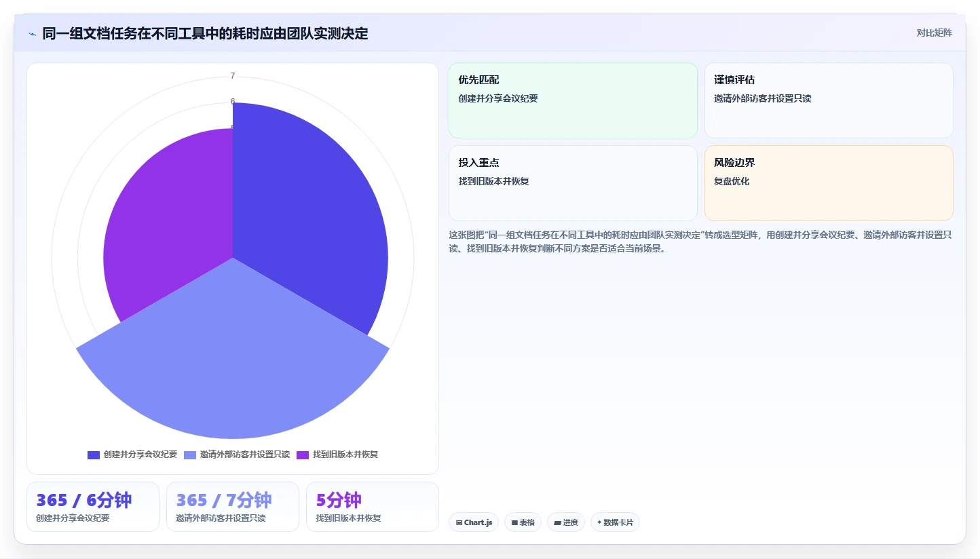Toggle the 找到旧版本并恢复 legend entry
The height and width of the screenshot is (559, 980).
pyautogui.click(x=337, y=455)
